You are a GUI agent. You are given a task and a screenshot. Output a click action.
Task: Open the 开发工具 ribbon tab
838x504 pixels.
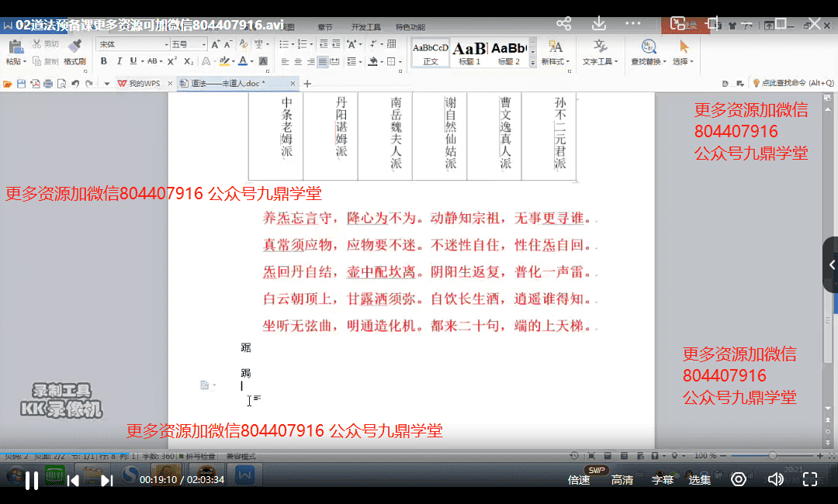click(x=364, y=27)
